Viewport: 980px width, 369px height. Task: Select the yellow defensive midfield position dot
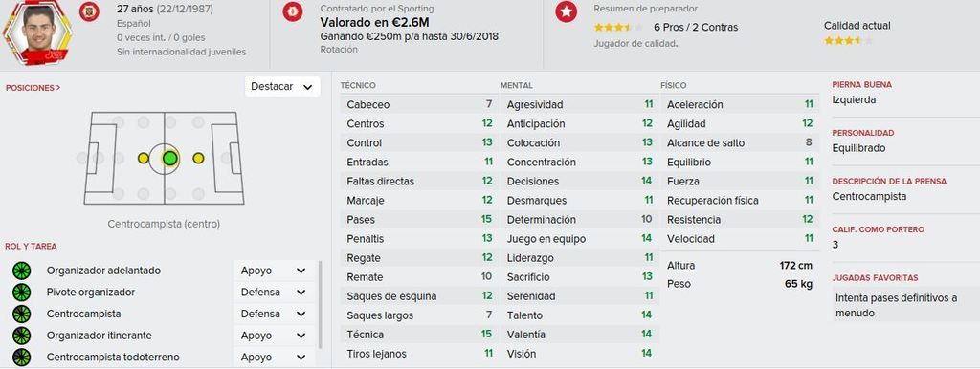point(144,158)
